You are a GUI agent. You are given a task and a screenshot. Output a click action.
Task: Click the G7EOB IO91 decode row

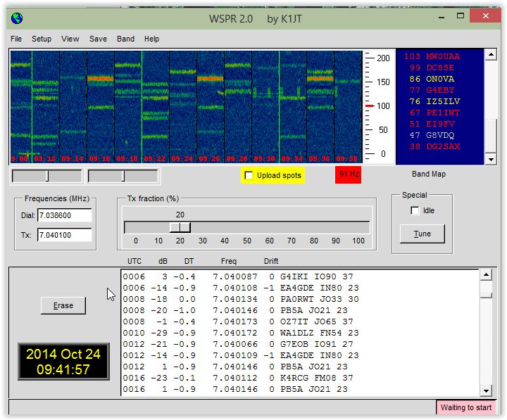[x=238, y=345]
